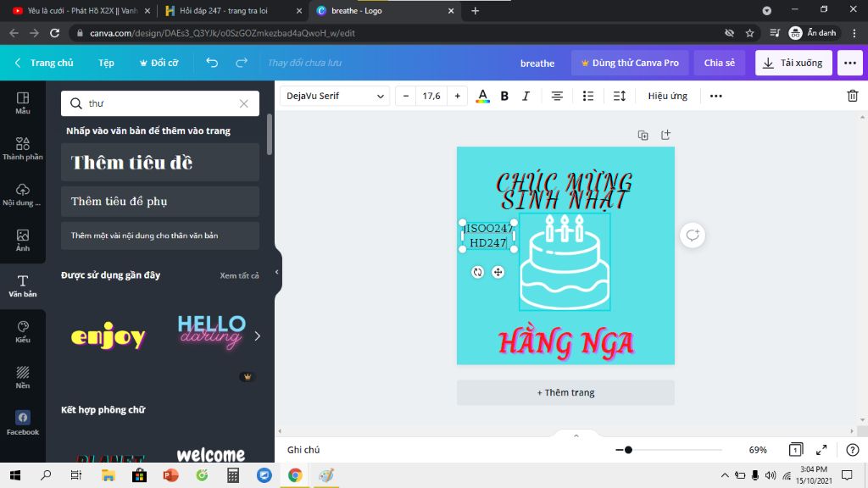Open the Ảnh photos panel
Screen dimensions: 868x488
(23, 240)
